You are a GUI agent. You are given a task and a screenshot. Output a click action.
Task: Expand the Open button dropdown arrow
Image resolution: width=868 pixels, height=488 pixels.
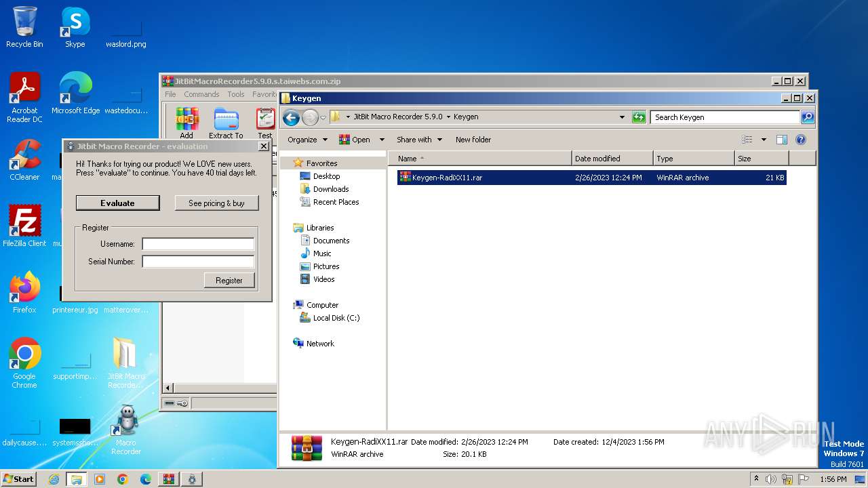382,140
